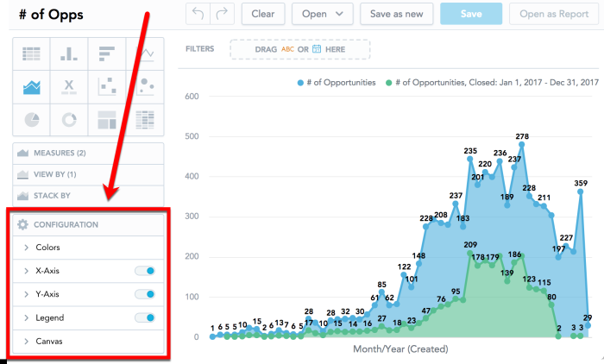The width and height of the screenshot is (604, 364).
Task: Select the table visualization icon
Action: 32,54
